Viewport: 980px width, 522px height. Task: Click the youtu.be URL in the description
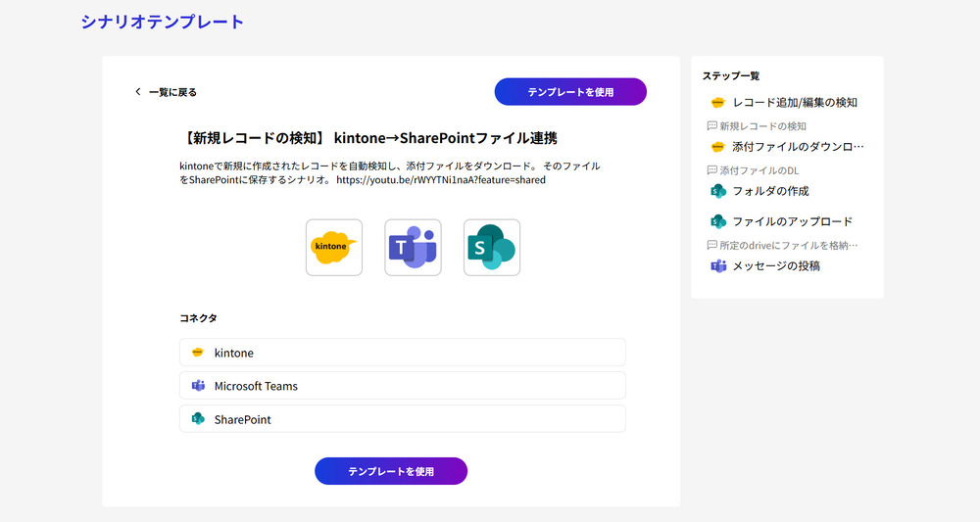point(441,180)
